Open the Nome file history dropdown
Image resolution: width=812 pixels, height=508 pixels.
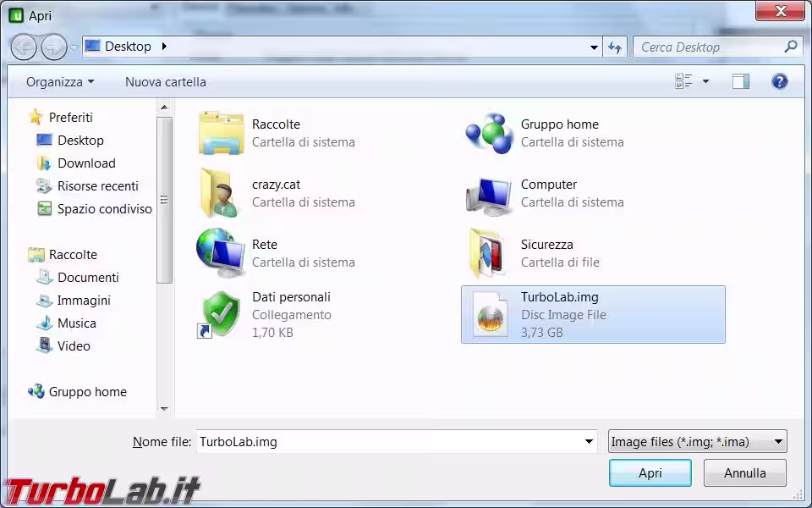(x=589, y=442)
